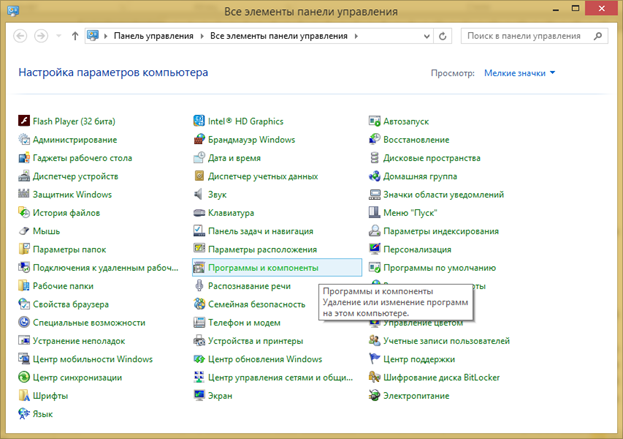The height and width of the screenshot is (439, 623).
Task: Open Диспетчер учетных данных item
Action: [x=256, y=176]
